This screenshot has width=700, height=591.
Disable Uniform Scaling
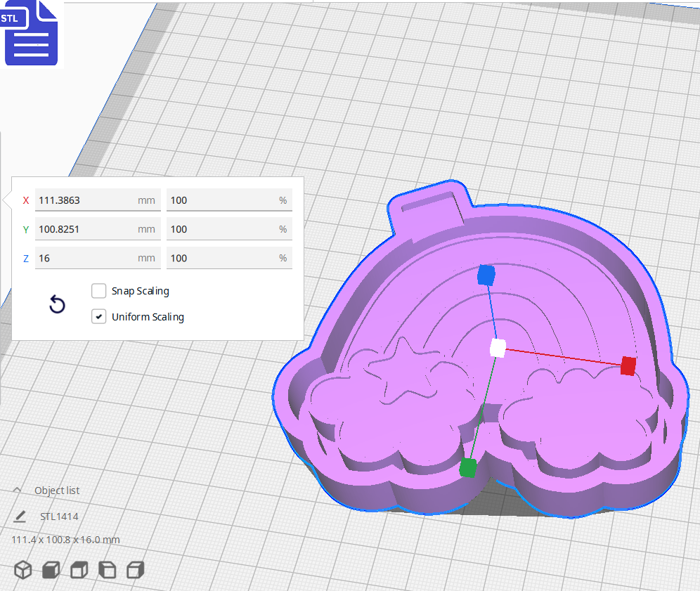(98, 316)
